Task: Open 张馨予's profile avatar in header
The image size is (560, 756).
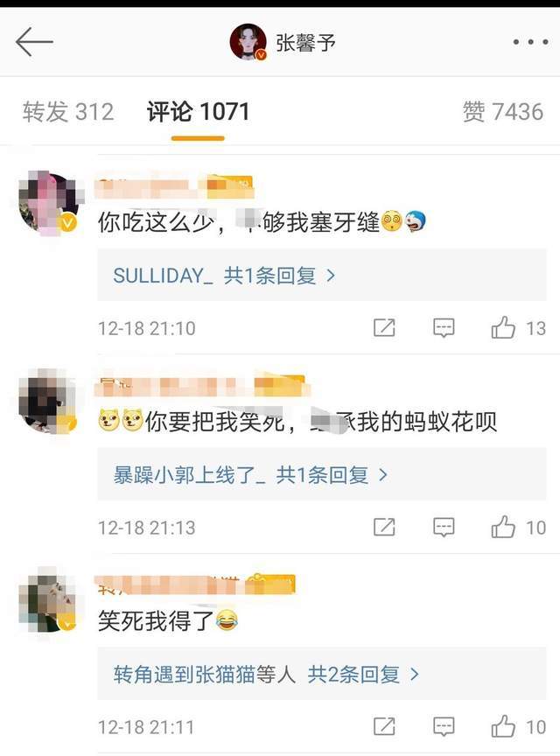Action: 248,42
